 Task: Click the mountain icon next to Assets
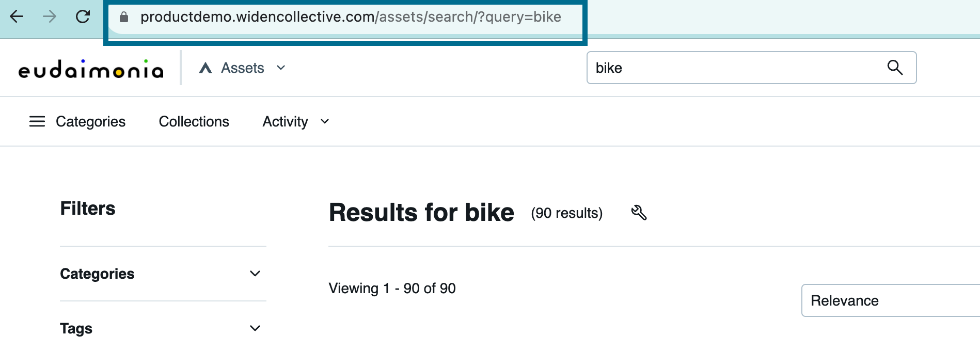coord(206,68)
